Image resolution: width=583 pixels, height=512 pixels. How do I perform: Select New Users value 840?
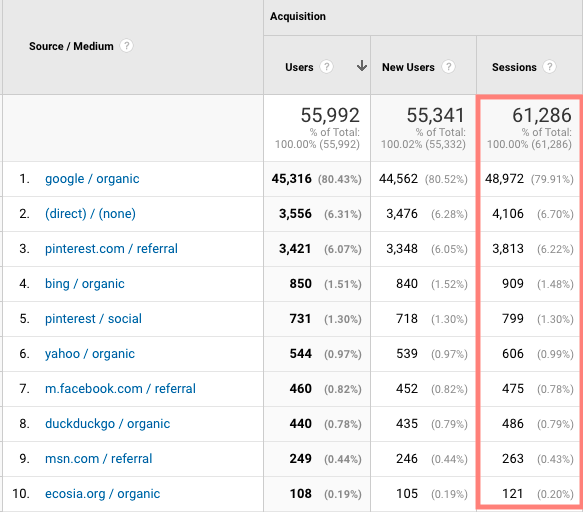(407, 284)
